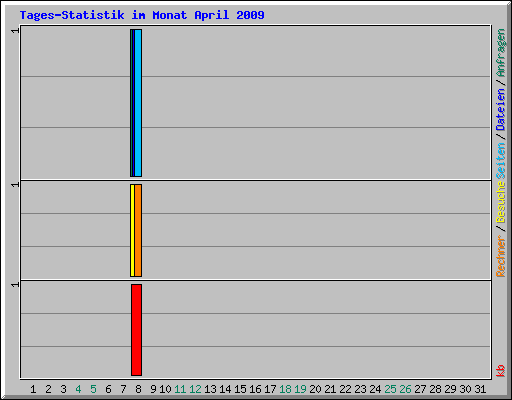Screen dimensions: 512x400
Task: Click the orange Rechner bar
Action: click(x=138, y=230)
